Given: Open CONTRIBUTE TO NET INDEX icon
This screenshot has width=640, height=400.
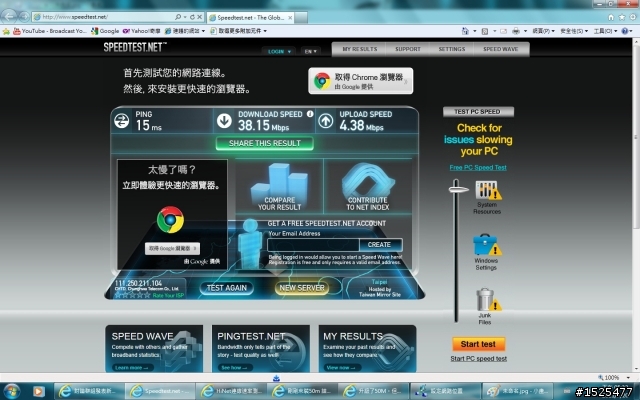Looking at the screenshot, I should (368, 187).
